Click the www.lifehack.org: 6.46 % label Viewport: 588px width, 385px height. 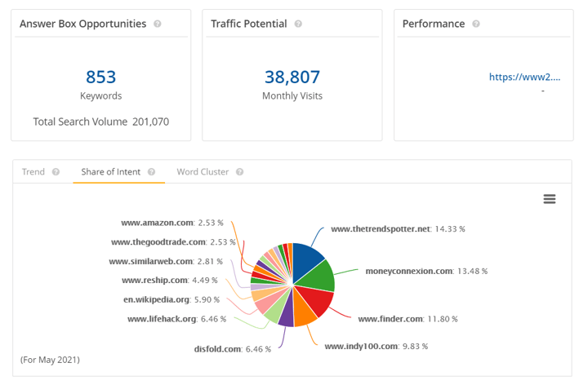(176, 319)
